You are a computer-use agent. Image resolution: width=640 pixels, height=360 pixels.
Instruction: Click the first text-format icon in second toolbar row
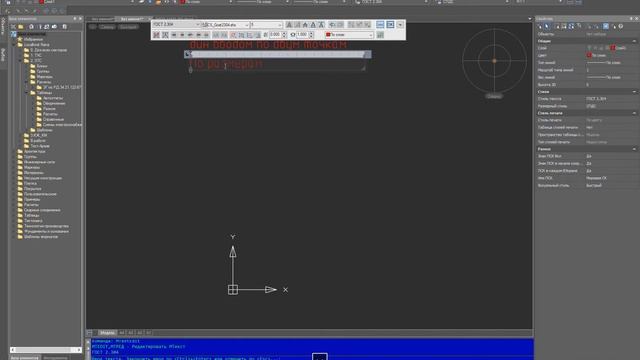click(x=156, y=35)
